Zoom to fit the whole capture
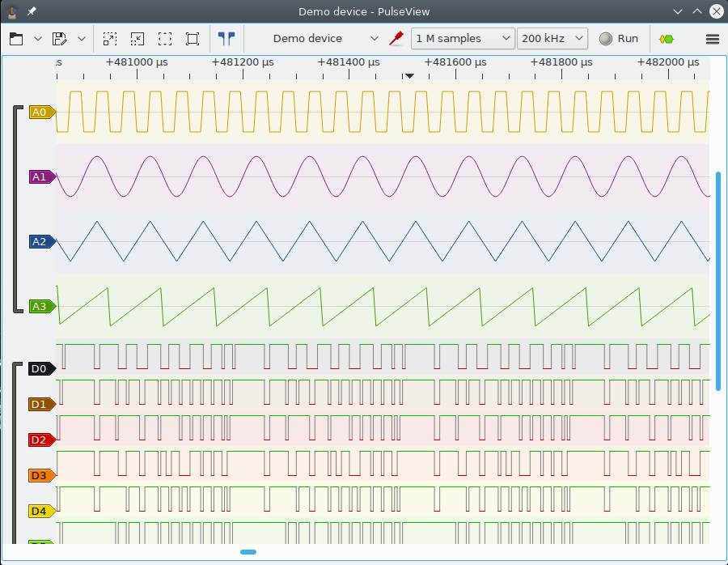Image resolution: width=728 pixels, height=565 pixels. [165, 39]
